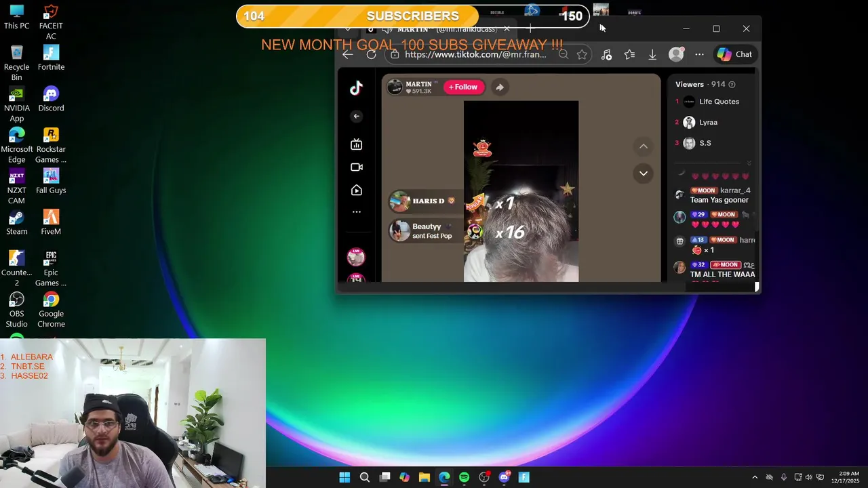
Task: Refresh the TikTok page in Edge
Action: click(x=371, y=54)
